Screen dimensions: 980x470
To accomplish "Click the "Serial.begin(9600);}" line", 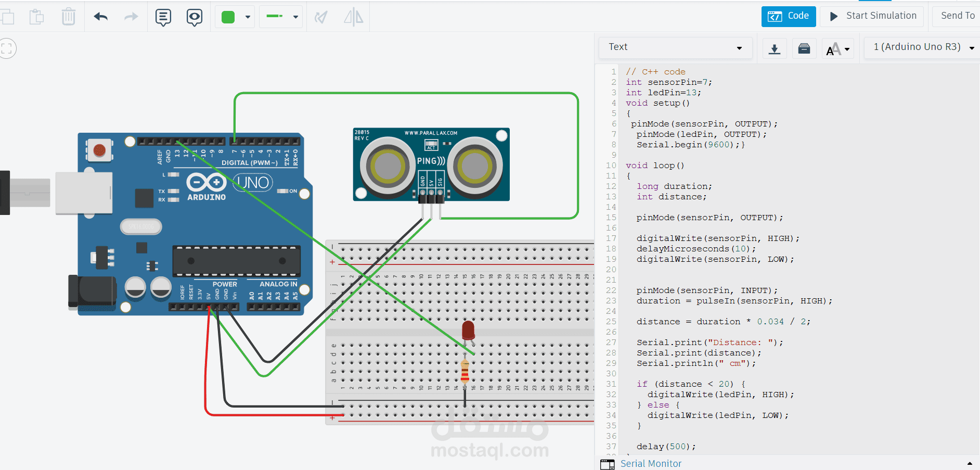I will click(x=691, y=145).
